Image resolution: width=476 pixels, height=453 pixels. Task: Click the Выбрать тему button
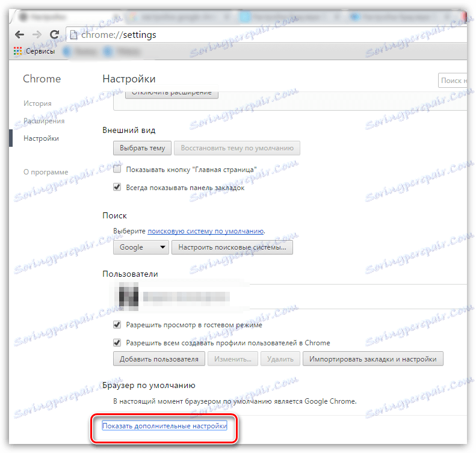(142, 148)
